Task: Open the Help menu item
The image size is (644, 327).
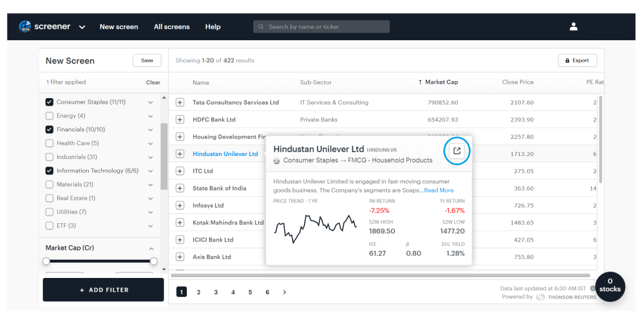Action: point(213,27)
